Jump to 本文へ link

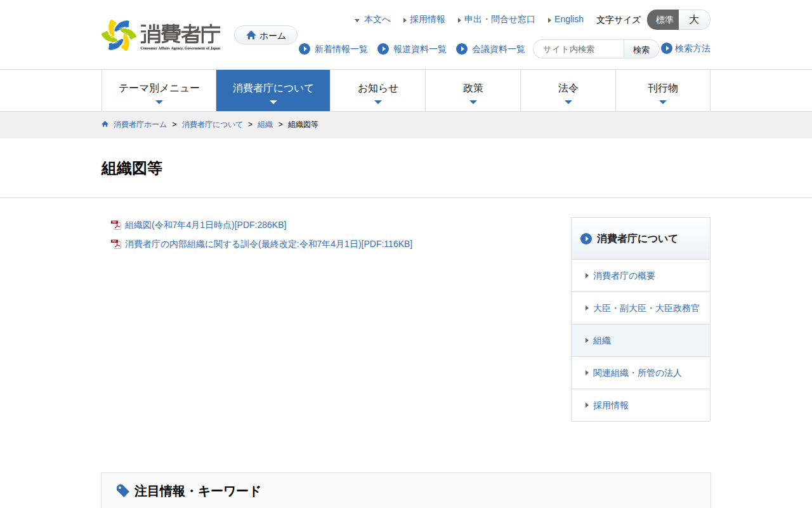pyautogui.click(x=377, y=20)
